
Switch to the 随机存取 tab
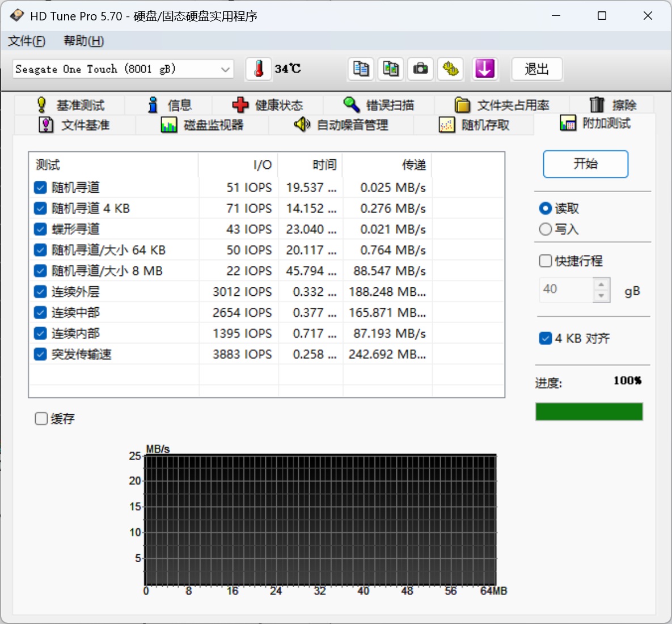click(475, 125)
